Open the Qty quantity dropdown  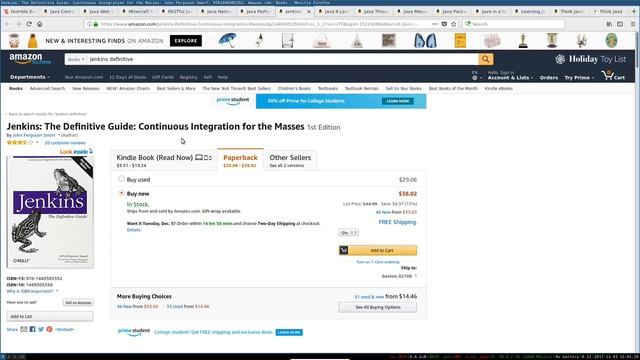(349, 233)
